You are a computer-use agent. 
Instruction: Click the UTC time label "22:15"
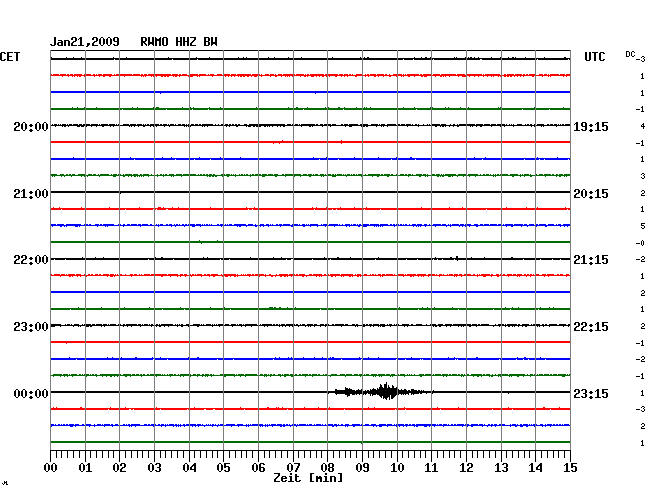[591, 327]
